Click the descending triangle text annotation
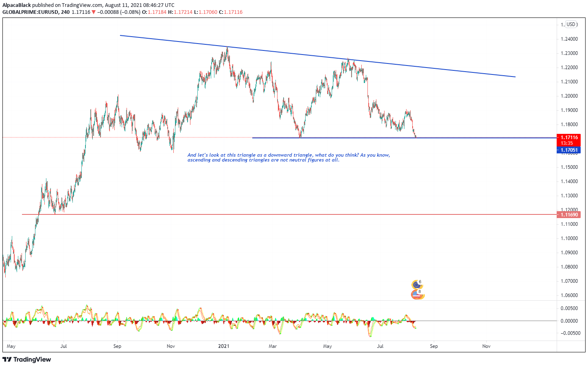Image resolution: width=588 pixels, height=367 pixels. (x=289, y=157)
